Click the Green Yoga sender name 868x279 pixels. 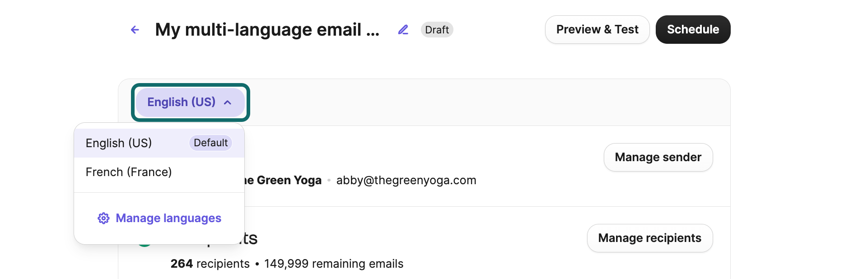tap(284, 181)
